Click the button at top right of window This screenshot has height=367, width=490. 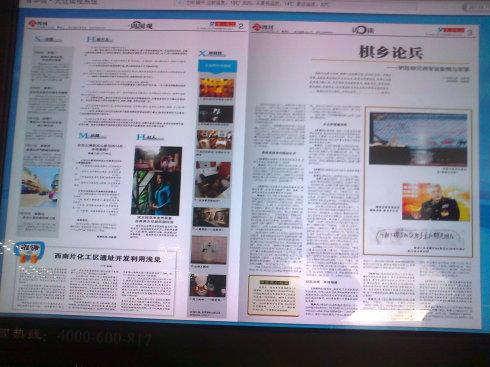(477, 7)
